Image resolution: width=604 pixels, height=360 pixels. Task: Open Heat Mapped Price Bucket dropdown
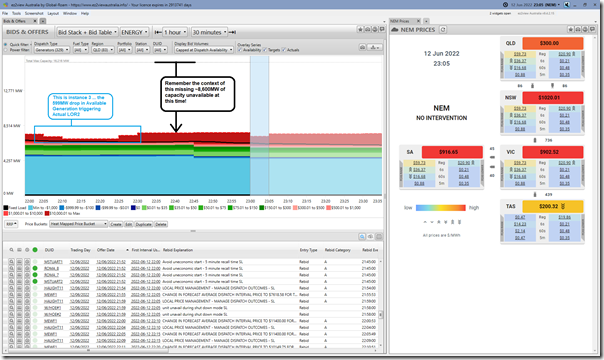click(x=79, y=224)
